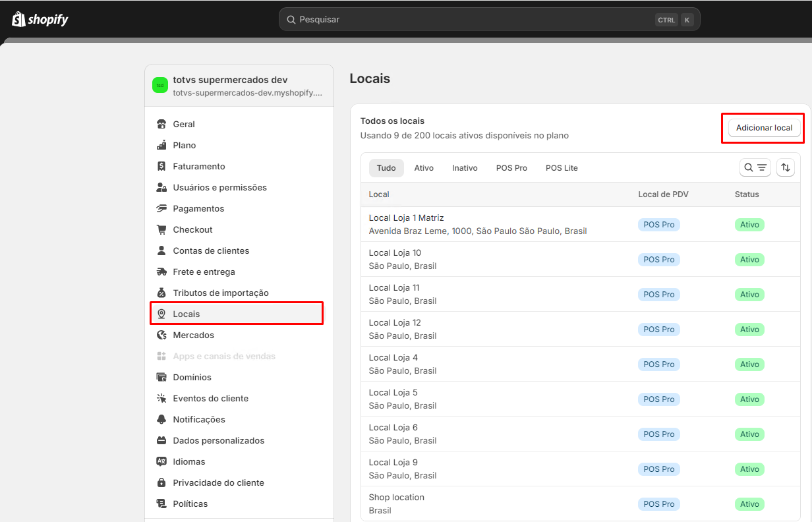Select the Faturamento billing icon
The image size is (812, 522).
(161, 166)
